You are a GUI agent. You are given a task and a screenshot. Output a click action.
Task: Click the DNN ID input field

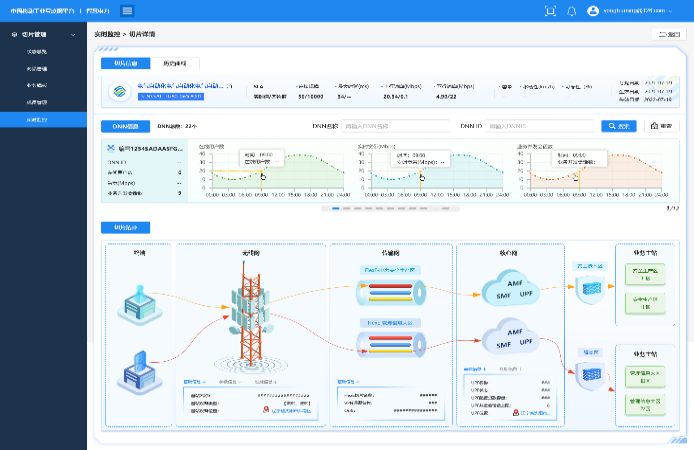click(x=540, y=126)
